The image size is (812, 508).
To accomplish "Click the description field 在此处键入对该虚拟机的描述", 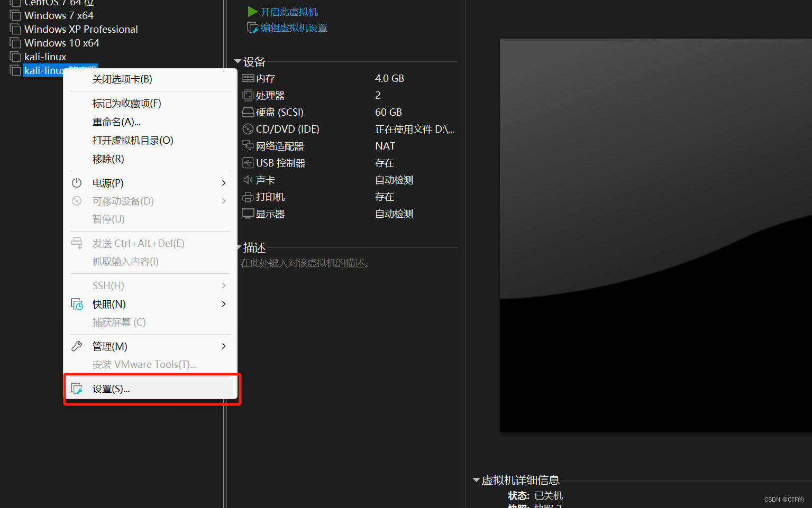I will [x=306, y=263].
